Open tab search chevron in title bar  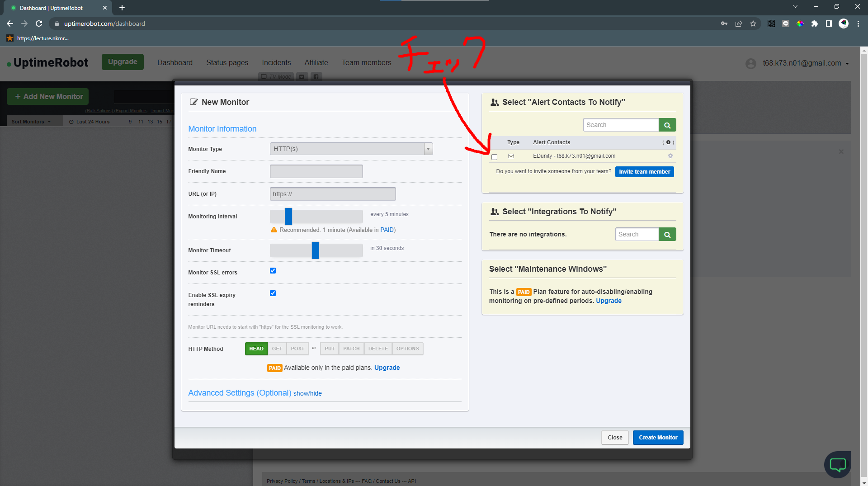pyautogui.click(x=795, y=6)
